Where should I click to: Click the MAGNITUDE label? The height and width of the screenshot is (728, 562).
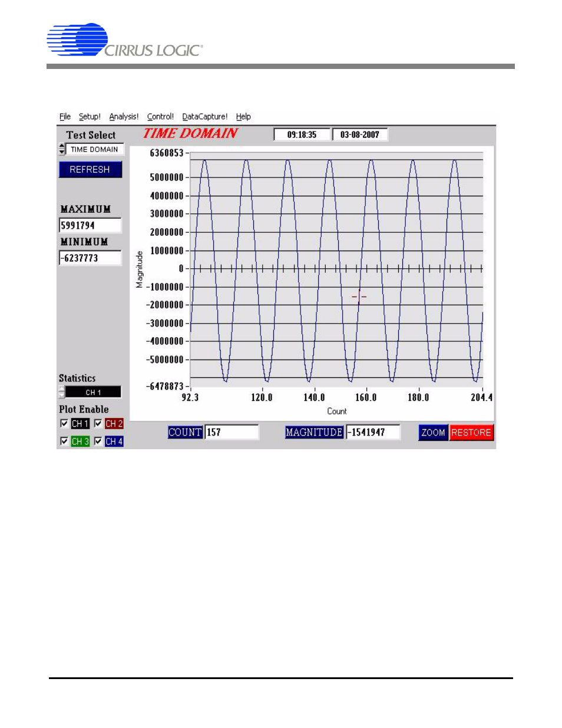[x=314, y=432]
